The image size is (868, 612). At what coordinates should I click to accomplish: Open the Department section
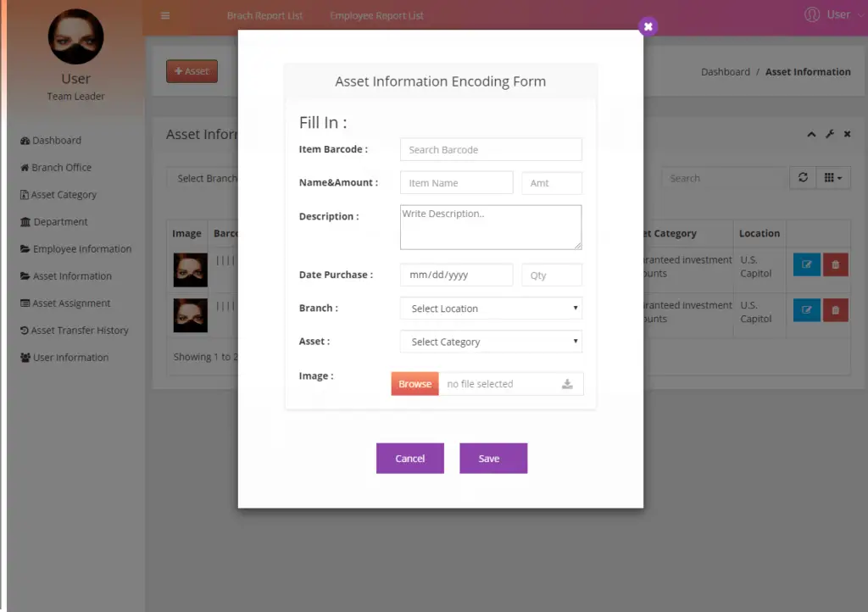click(59, 221)
